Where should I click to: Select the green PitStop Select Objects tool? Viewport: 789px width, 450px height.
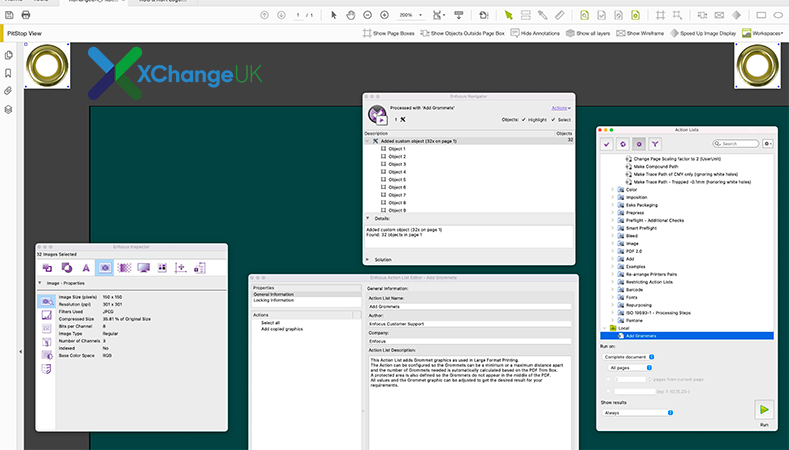[509, 15]
